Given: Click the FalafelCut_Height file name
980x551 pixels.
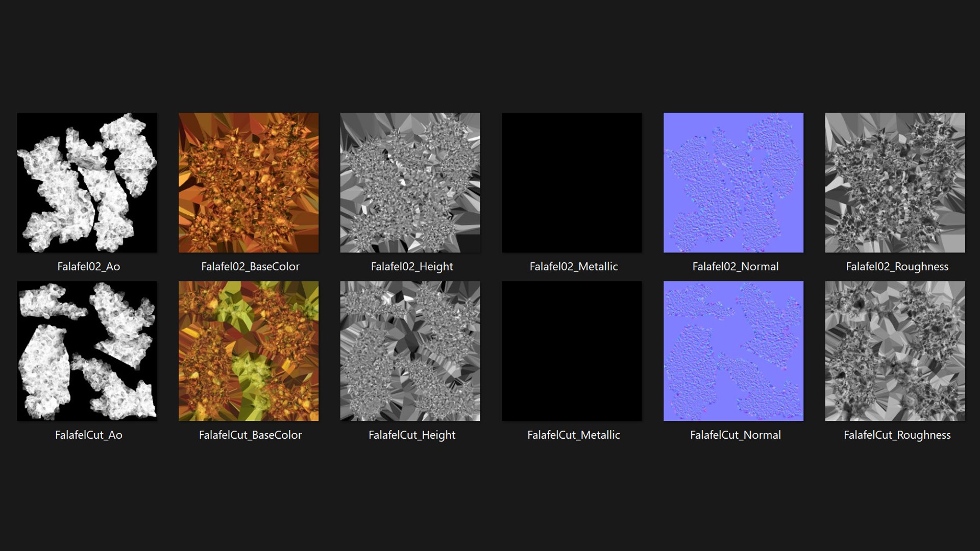Looking at the screenshot, I should pos(412,435).
